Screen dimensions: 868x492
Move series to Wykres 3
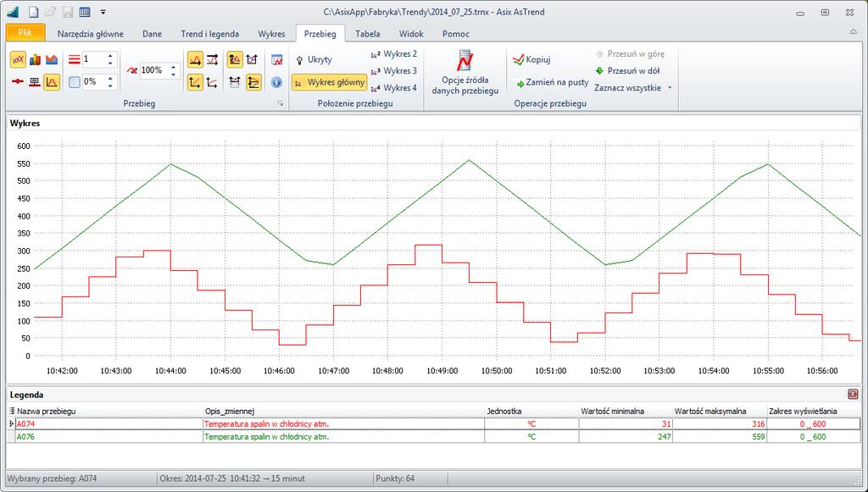tap(393, 71)
